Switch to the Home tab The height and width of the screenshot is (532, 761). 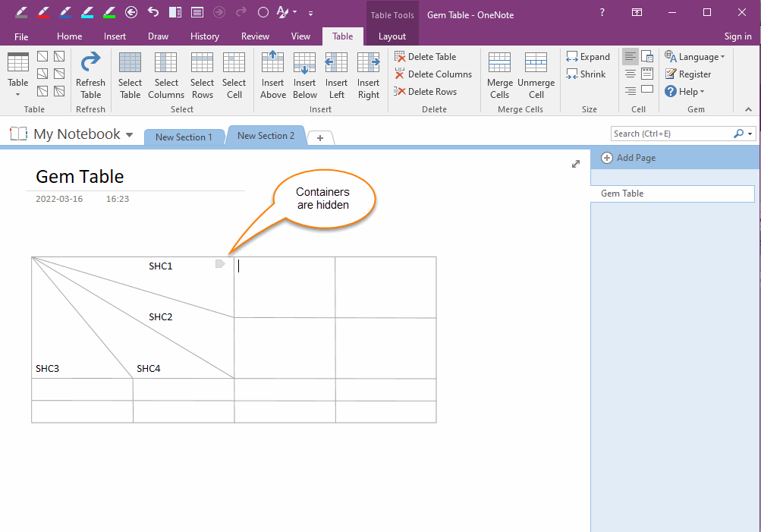(69, 36)
